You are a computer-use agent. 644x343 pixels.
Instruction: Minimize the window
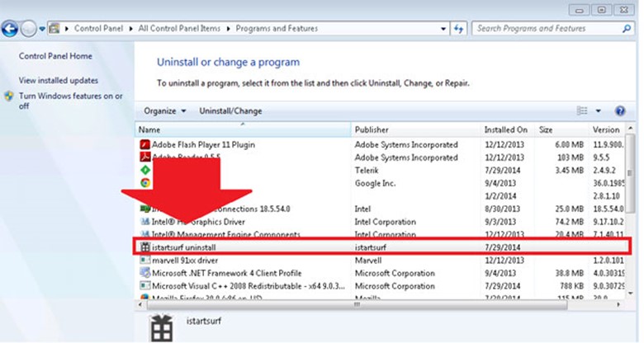pos(580,10)
